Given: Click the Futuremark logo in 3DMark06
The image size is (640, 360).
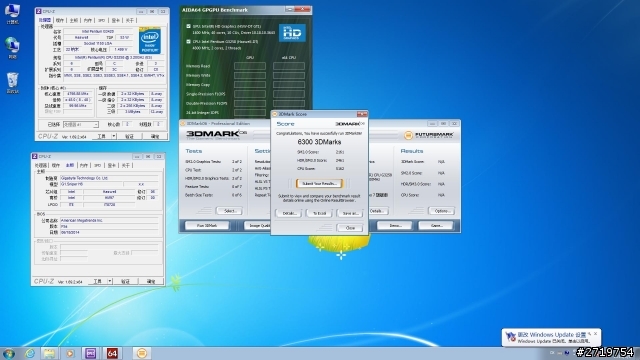Looking at the screenshot, I should click(x=429, y=135).
